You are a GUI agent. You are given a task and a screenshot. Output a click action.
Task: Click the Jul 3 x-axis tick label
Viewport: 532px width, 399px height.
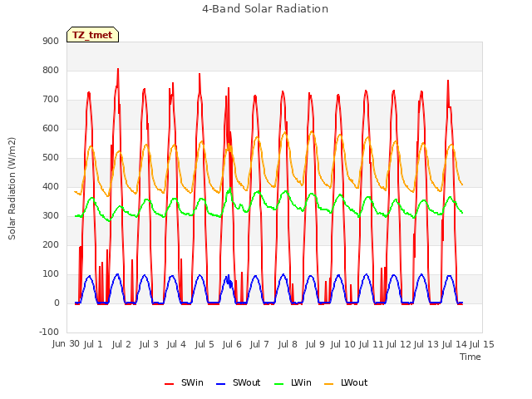click(149, 344)
